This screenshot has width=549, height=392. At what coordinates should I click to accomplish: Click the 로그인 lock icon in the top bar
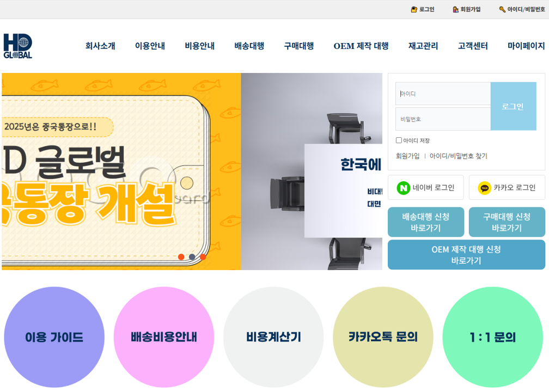[414, 9]
